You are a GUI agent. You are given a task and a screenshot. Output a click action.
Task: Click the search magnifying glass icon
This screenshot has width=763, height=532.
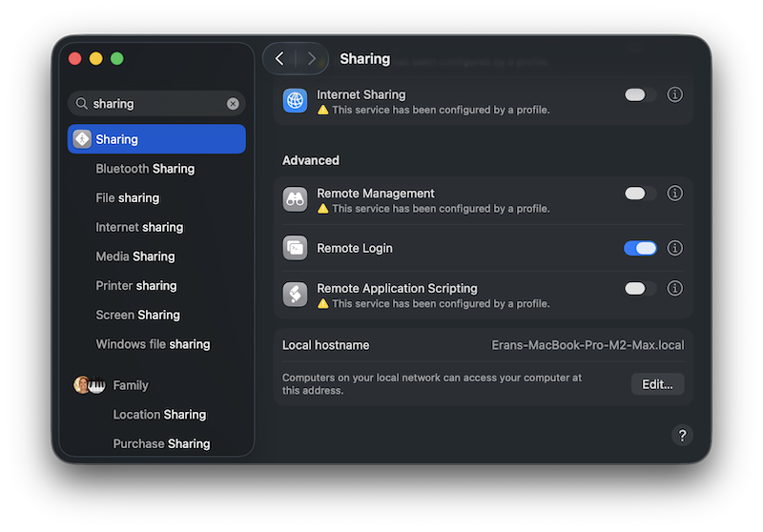pos(81,104)
